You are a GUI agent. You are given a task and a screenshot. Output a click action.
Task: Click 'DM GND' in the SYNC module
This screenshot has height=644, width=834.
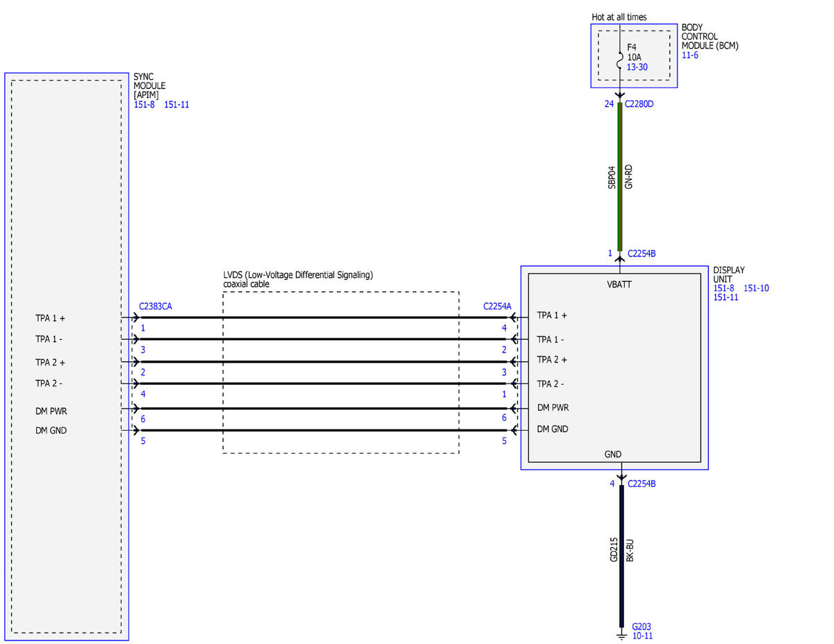(x=51, y=431)
